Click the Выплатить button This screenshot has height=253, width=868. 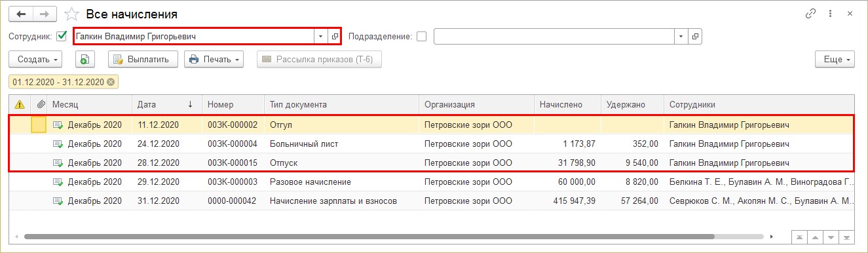143,60
